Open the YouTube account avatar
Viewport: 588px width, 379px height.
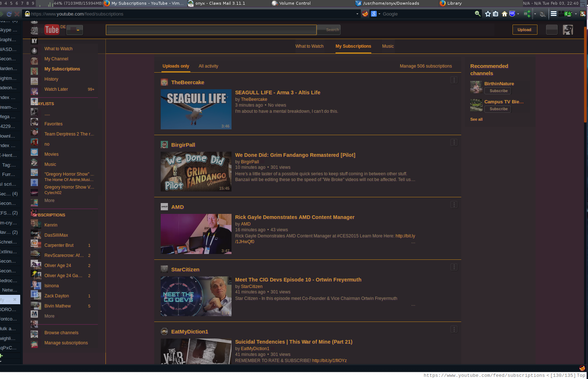click(568, 30)
